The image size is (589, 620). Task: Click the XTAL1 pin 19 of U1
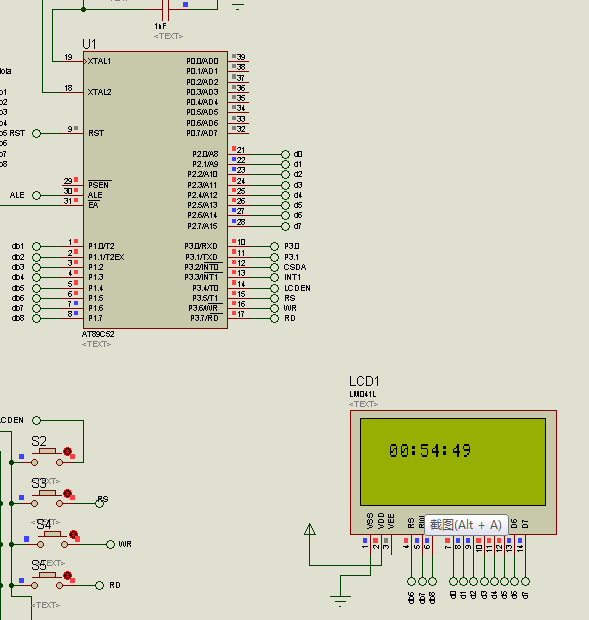[x=74, y=61]
